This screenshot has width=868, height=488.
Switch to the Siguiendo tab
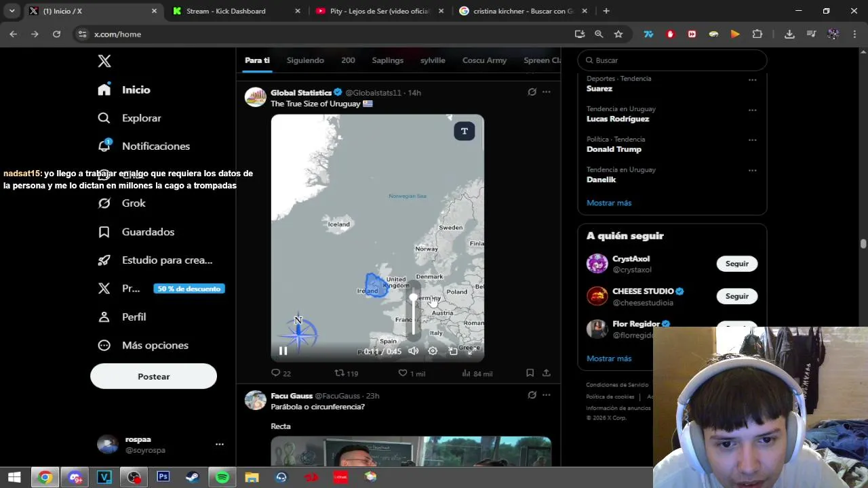[x=305, y=60]
